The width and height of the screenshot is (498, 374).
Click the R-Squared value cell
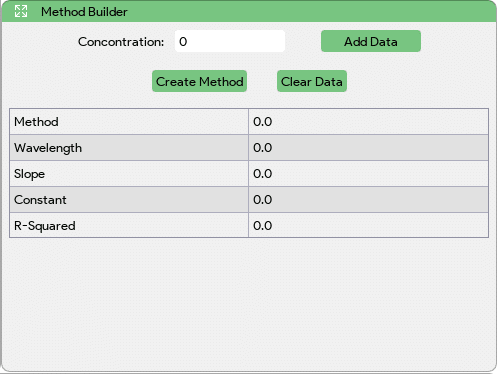pyautogui.click(x=368, y=225)
